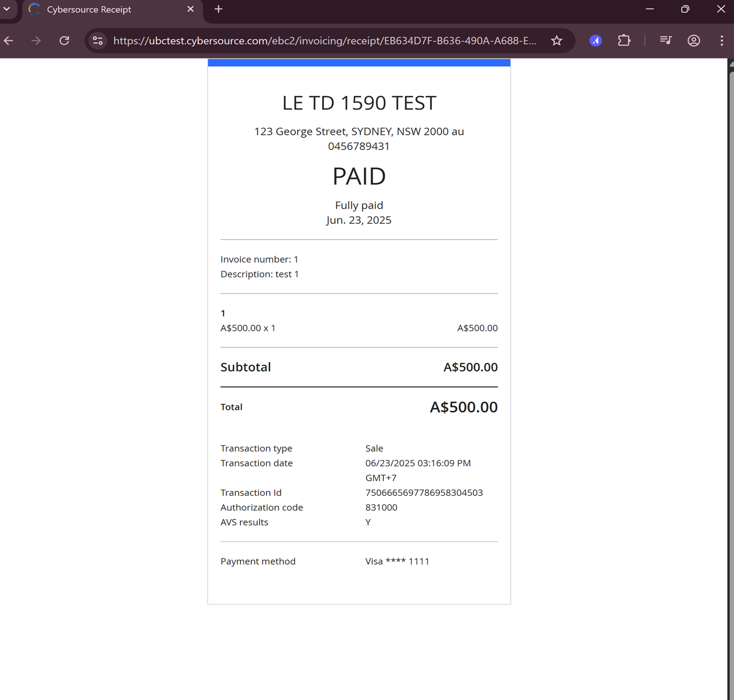Reload the Cybersource receipt page
734x700 pixels.
[64, 41]
